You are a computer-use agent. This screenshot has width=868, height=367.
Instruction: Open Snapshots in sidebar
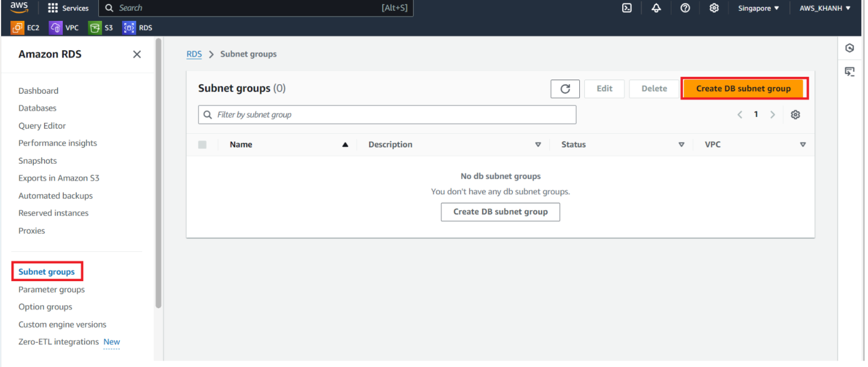point(38,161)
